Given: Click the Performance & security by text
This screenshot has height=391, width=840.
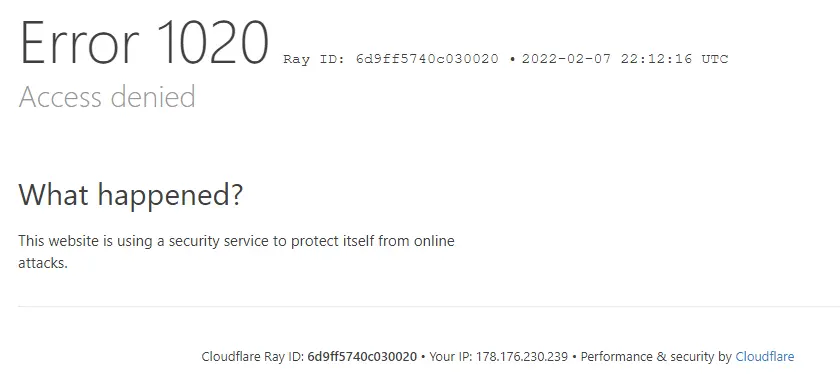Looking at the screenshot, I should click(x=656, y=357).
